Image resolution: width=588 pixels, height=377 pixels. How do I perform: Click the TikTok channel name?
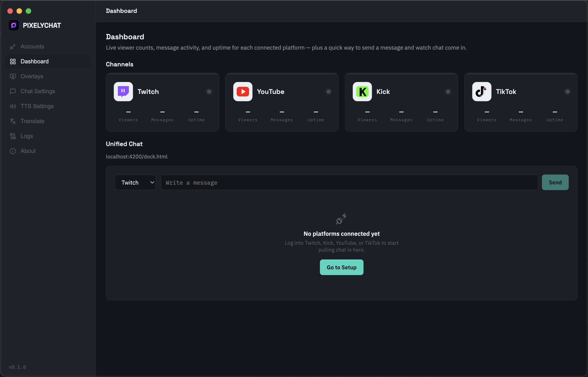coord(506,92)
